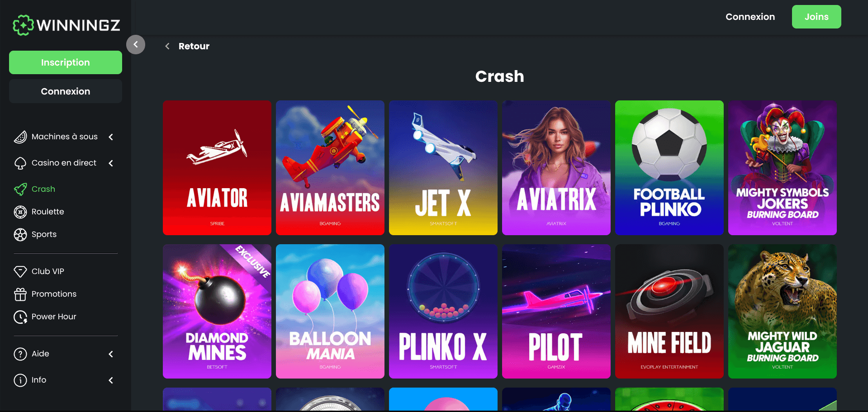Open the Aviator game thumbnail
This screenshot has width=868, height=412.
click(x=217, y=168)
